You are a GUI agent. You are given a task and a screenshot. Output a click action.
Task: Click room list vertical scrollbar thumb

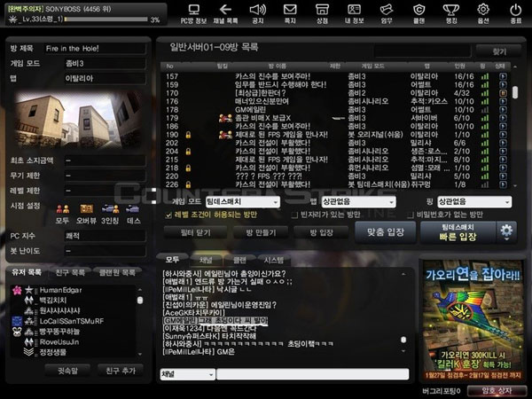515,92
